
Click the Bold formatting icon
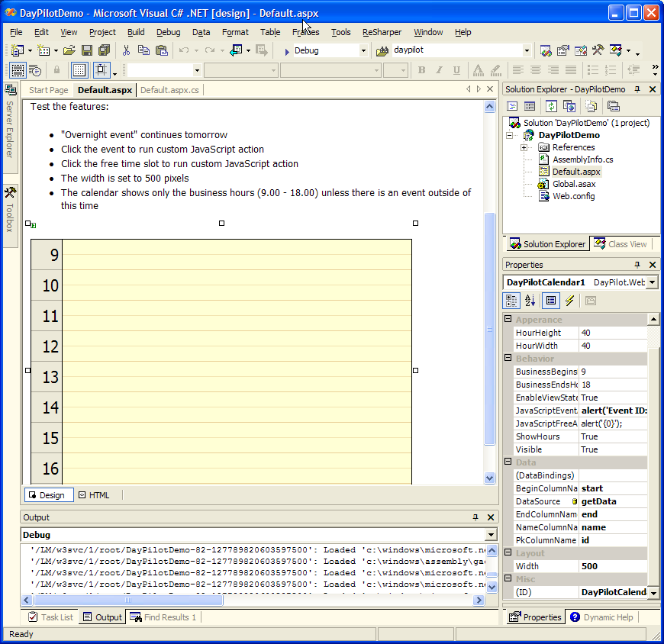coord(421,70)
